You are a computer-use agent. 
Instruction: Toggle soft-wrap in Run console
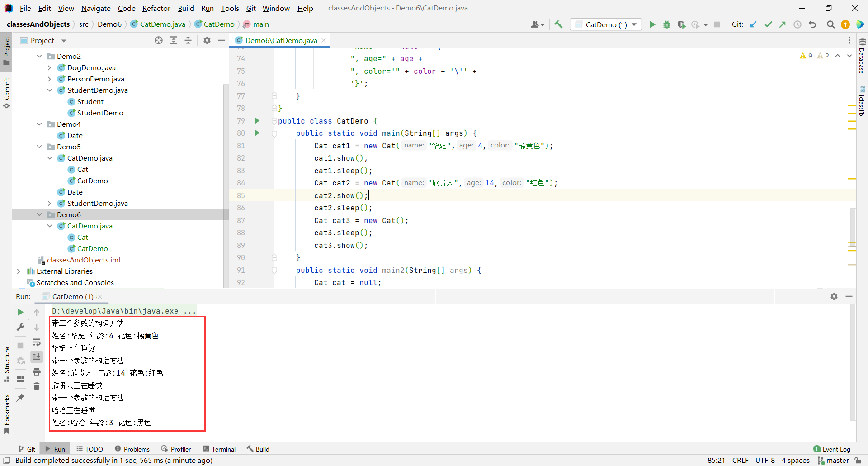tap(37, 342)
